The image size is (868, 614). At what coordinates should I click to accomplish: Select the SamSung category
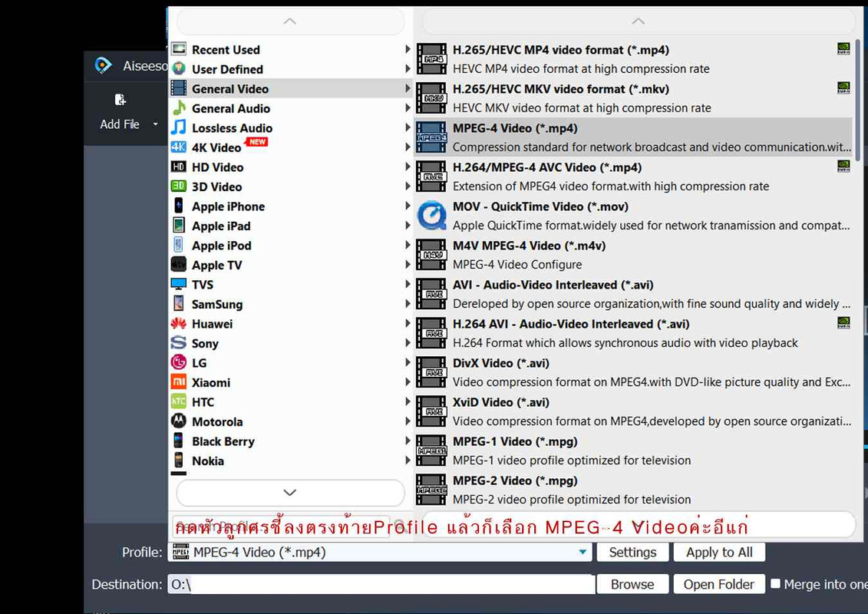[x=291, y=304]
